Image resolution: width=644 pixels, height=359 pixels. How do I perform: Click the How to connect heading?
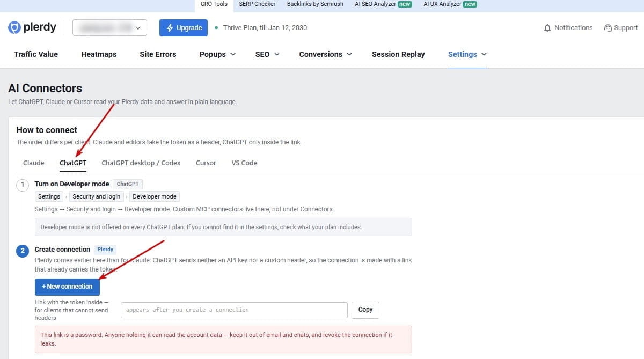47,130
